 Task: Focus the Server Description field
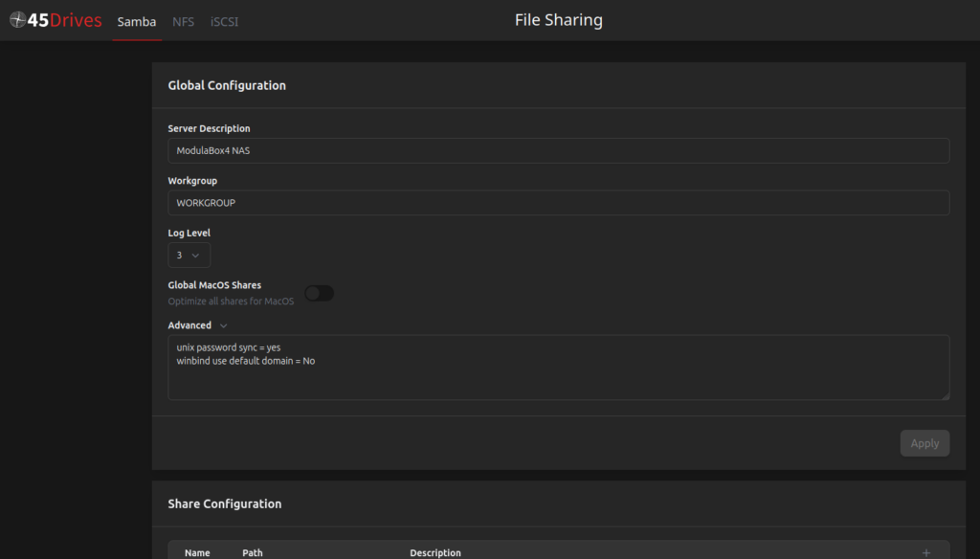pyautogui.click(x=558, y=150)
